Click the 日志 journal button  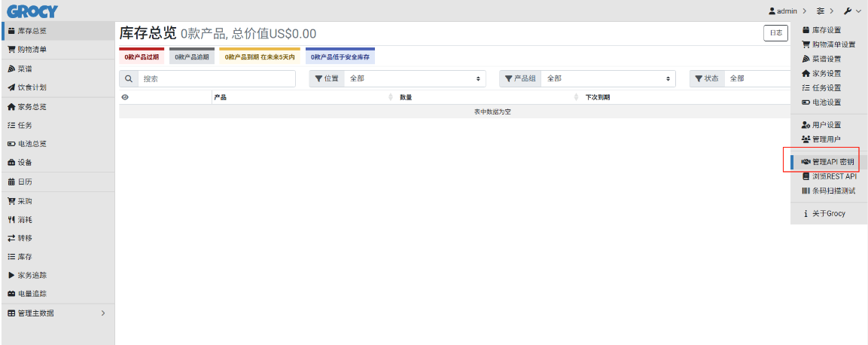(775, 33)
